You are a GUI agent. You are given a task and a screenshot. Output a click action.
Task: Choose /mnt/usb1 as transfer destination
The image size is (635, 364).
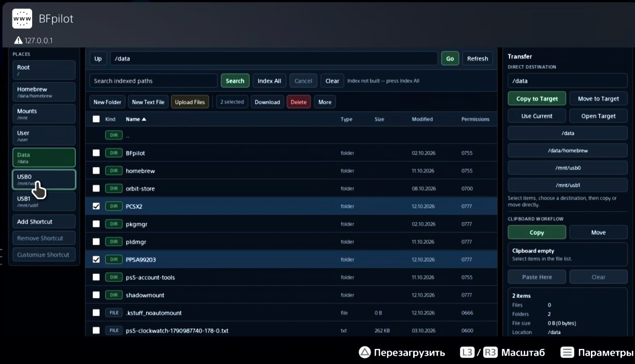click(568, 185)
